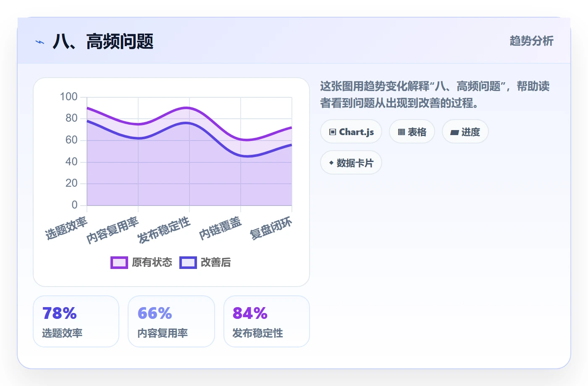The image size is (588, 386).
Task: Select the 进度 tag
Action: pyautogui.click(x=465, y=132)
